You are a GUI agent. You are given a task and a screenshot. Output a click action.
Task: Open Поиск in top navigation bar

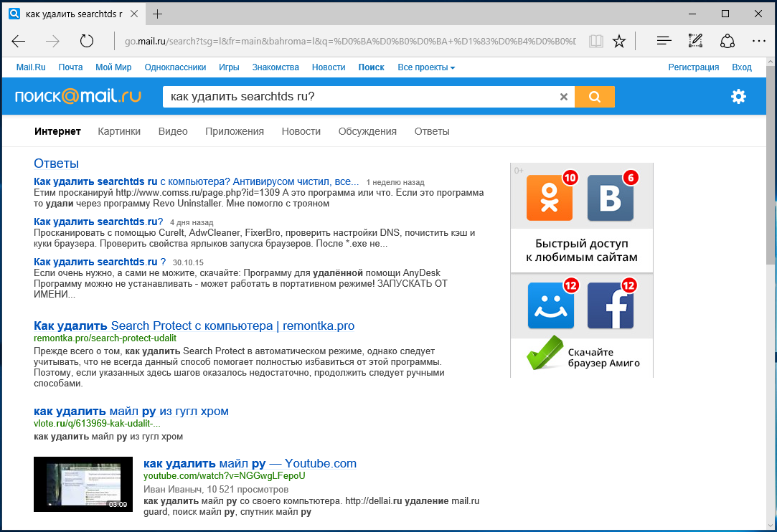click(371, 67)
